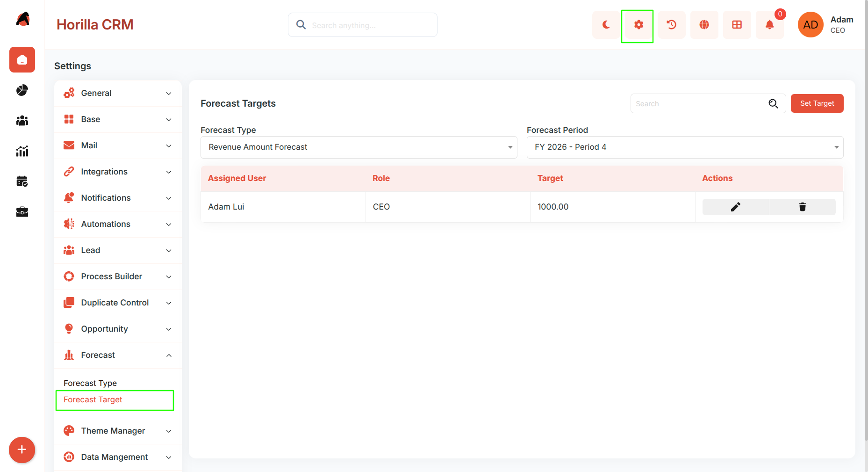Expand the Mail settings section
The width and height of the screenshot is (868, 472).
[x=118, y=145]
